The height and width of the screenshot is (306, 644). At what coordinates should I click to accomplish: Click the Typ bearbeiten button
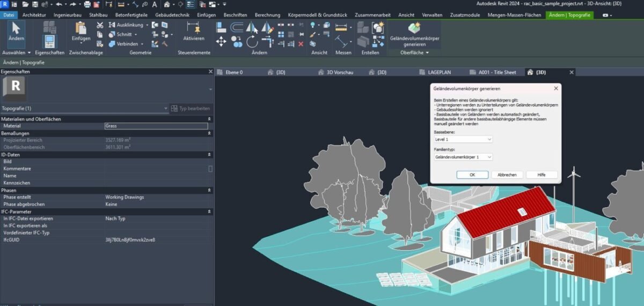(x=191, y=108)
